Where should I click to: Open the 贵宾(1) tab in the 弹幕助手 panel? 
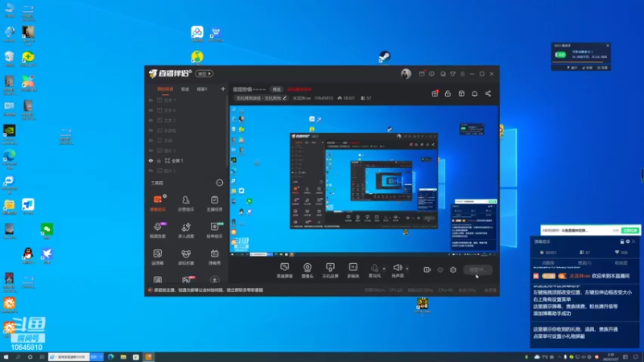tap(584, 263)
